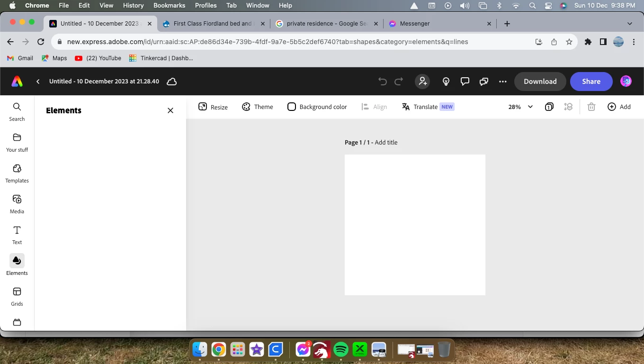Open the Grids panel
The width and height of the screenshot is (644, 364).
point(17,297)
